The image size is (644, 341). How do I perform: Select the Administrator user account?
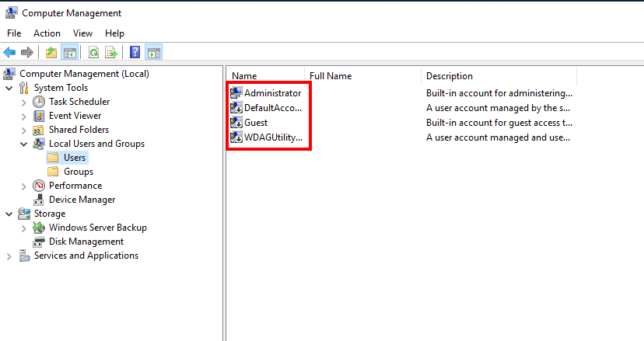[x=272, y=93]
